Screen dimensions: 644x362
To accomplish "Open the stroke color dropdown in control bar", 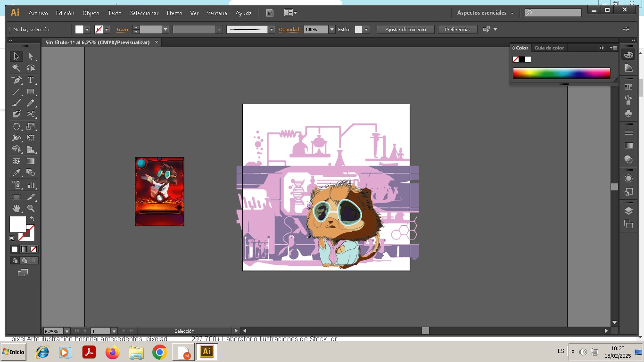I will point(107,30).
